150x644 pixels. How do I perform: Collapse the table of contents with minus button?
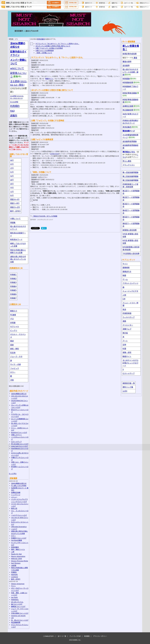tap(32, 44)
